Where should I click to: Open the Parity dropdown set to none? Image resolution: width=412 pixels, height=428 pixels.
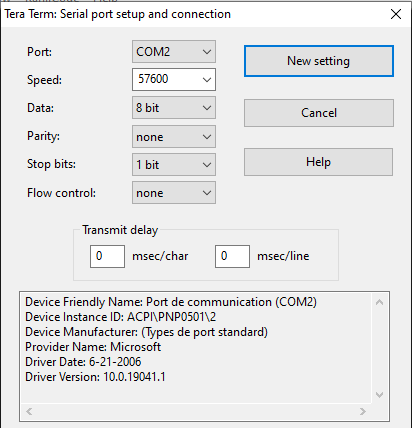pos(174,136)
